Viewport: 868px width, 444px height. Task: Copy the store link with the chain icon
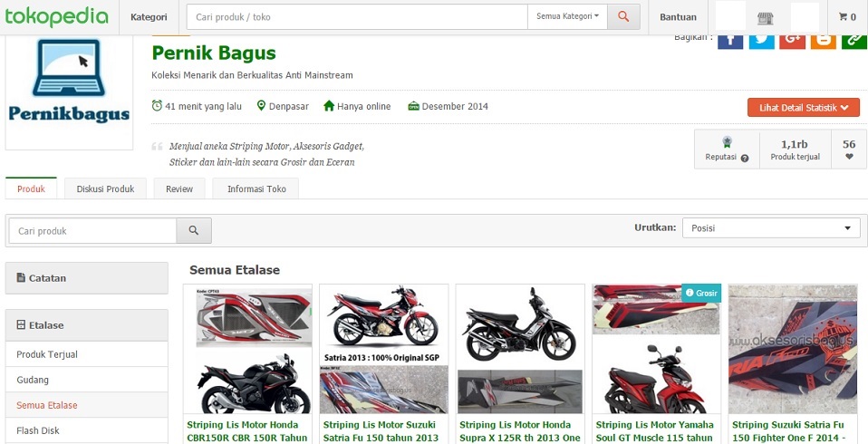pyautogui.click(x=854, y=42)
